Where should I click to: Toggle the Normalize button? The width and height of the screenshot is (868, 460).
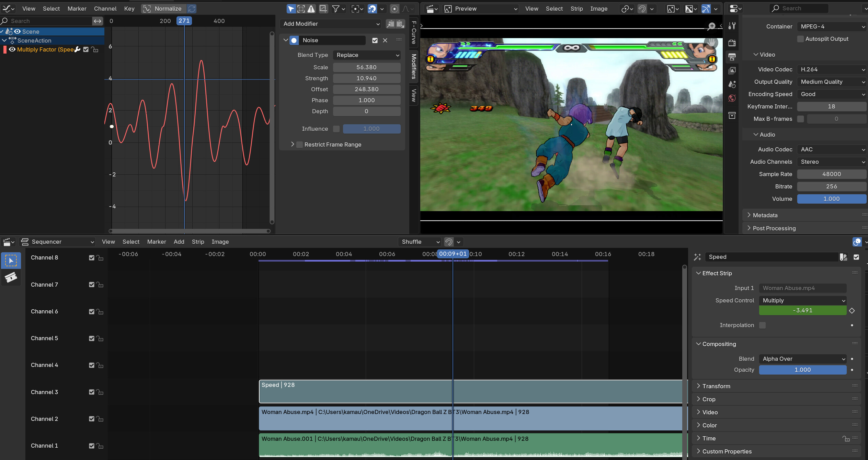[x=163, y=9]
